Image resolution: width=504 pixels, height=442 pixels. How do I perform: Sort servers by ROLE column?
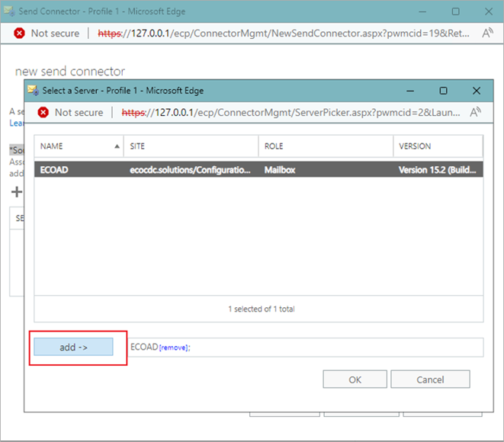325,146
